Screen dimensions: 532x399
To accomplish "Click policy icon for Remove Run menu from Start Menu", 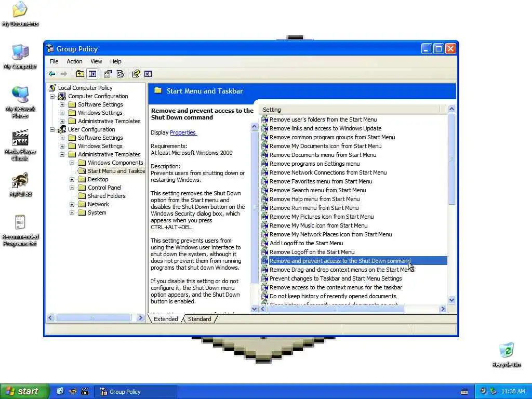I will [264, 208].
